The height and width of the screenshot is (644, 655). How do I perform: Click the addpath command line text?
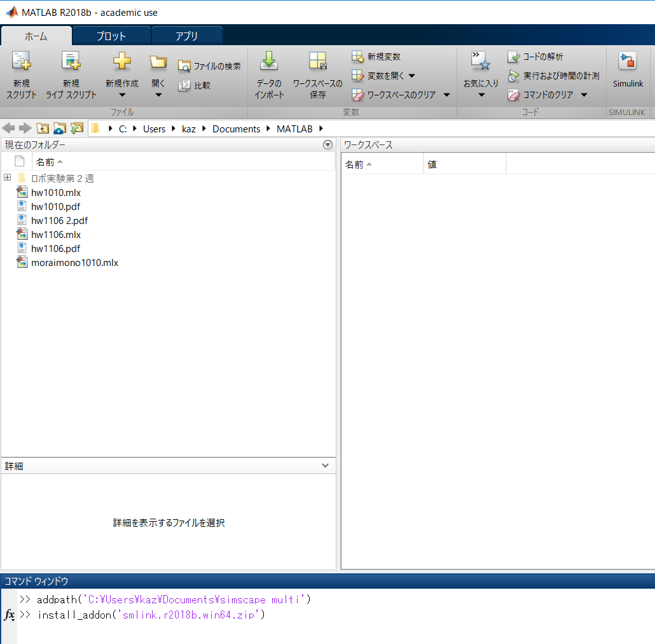tap(174, 599)
